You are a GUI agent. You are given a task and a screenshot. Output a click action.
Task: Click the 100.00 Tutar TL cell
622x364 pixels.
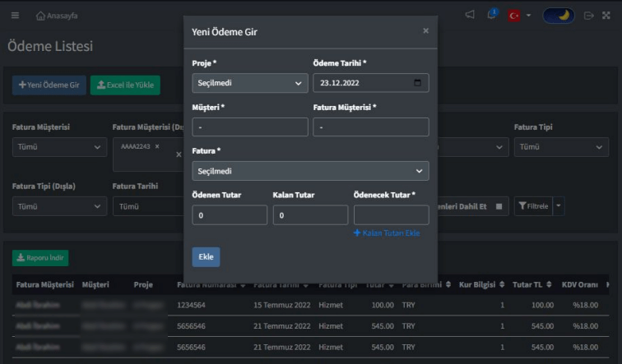[542, 306]
